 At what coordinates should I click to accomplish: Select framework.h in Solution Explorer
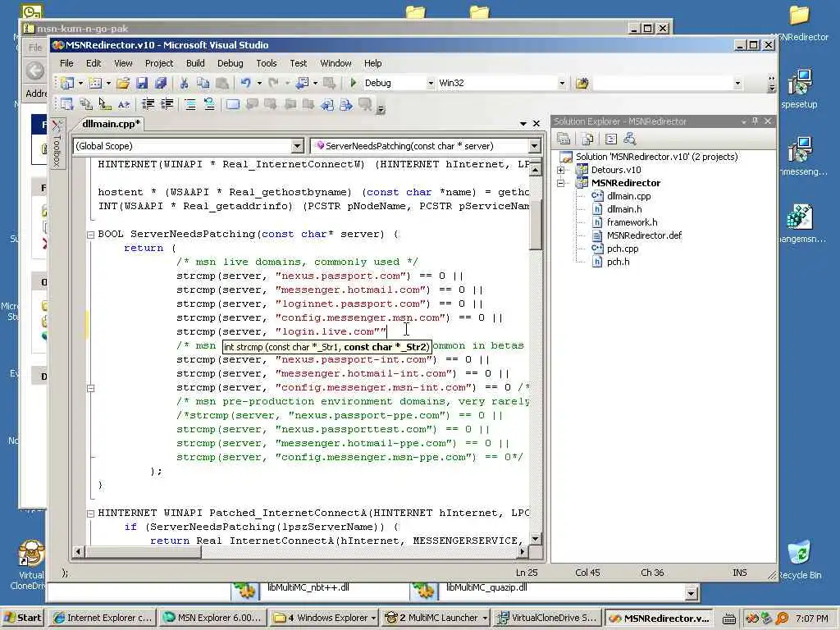pos(632,222)
